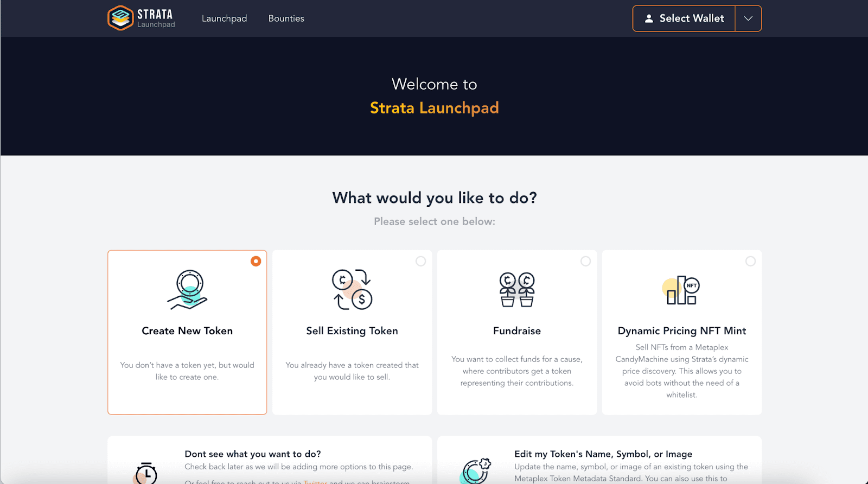
Task: Click the 'Welcome to' hero text
Action: [435, 84]
